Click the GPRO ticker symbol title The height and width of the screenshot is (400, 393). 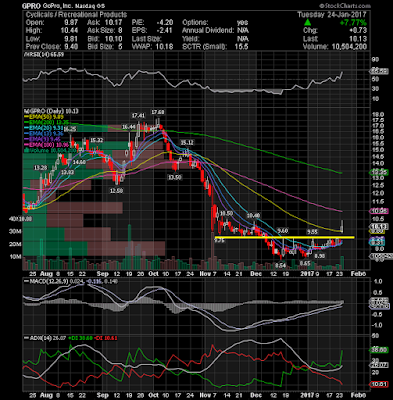pyautogui.click(x=31, y=6)
